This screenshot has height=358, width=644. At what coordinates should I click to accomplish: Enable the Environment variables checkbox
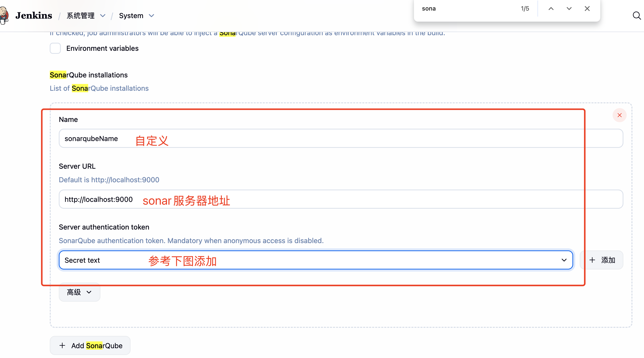click(x=55, y=48)
